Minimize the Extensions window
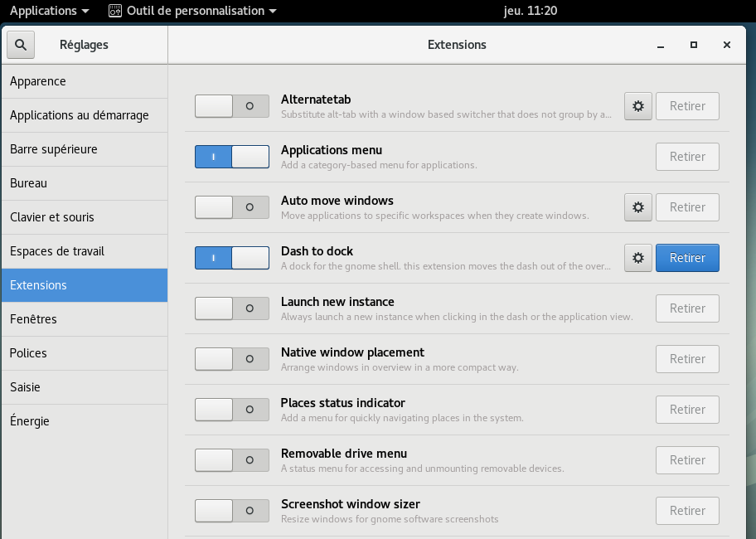 (661, 45)
